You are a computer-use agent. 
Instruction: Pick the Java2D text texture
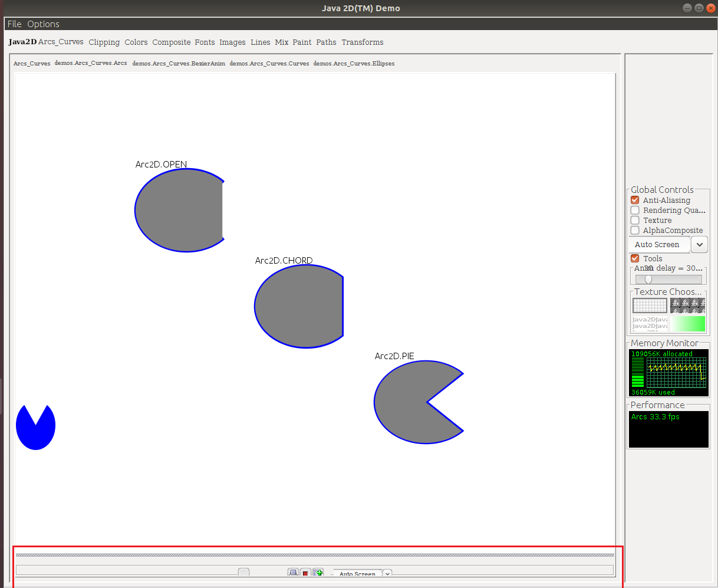[650, 323]
